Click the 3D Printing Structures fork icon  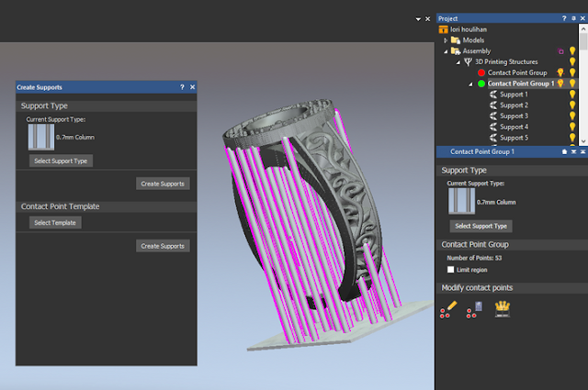click(x=468, y=61)
